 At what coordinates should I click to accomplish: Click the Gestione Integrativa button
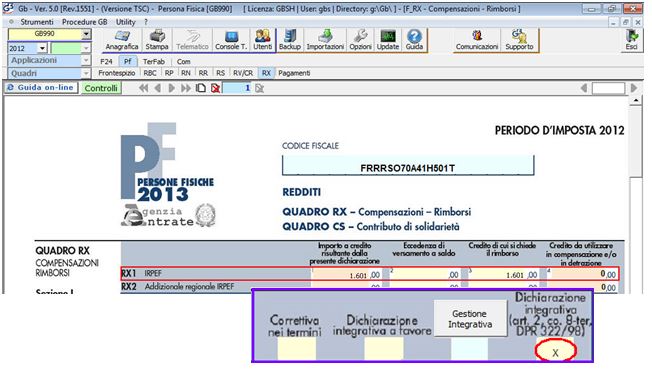point(470,319)
